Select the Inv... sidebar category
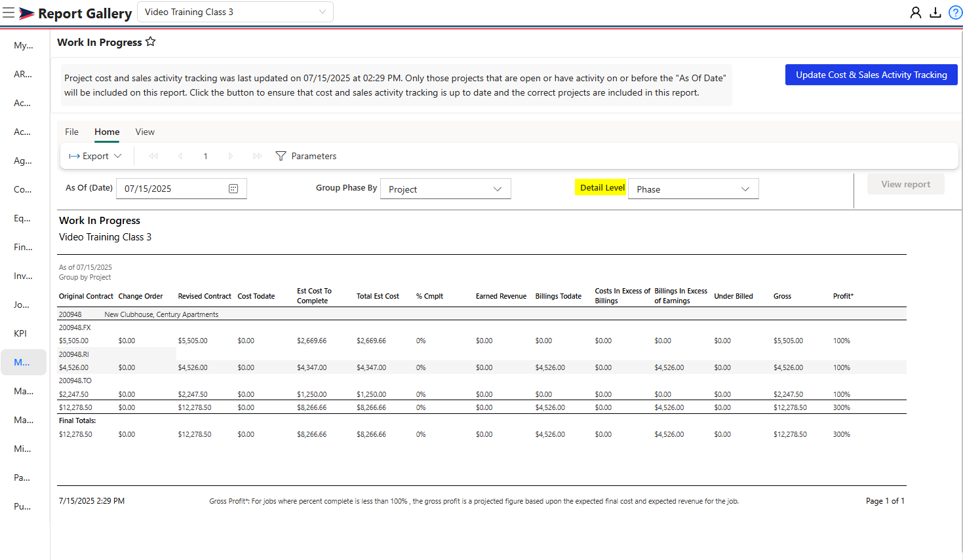Screen dimensions: 963x560 pyautogui.click(x=24, y=276)
